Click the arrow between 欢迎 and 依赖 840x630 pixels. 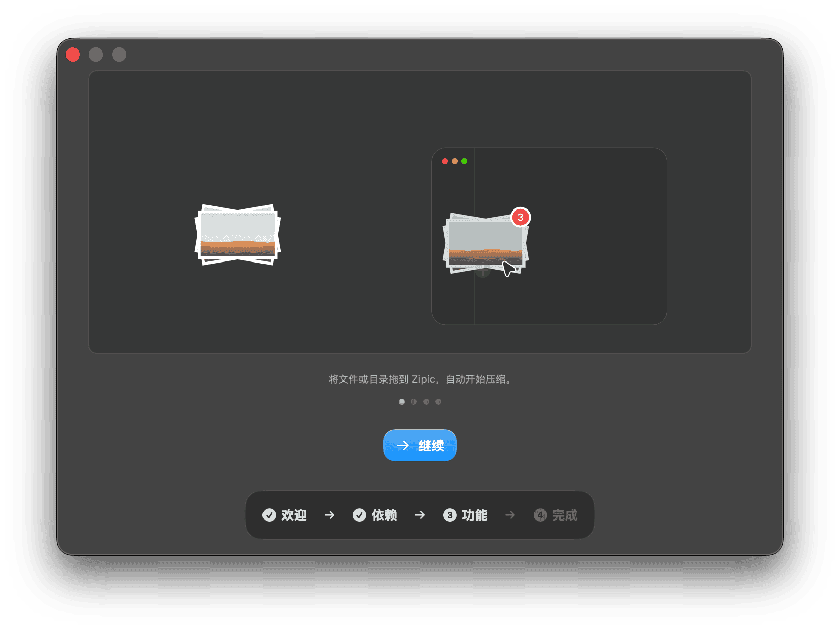329,515
